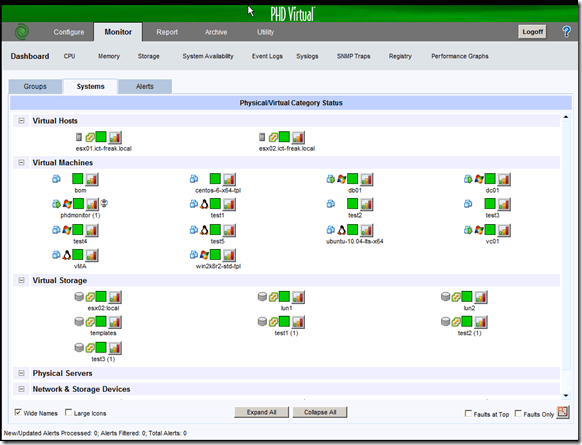The width and height of the screenshot is (582, 445).
Task: Select the Systems tab
Action: (x=91, y=86)
